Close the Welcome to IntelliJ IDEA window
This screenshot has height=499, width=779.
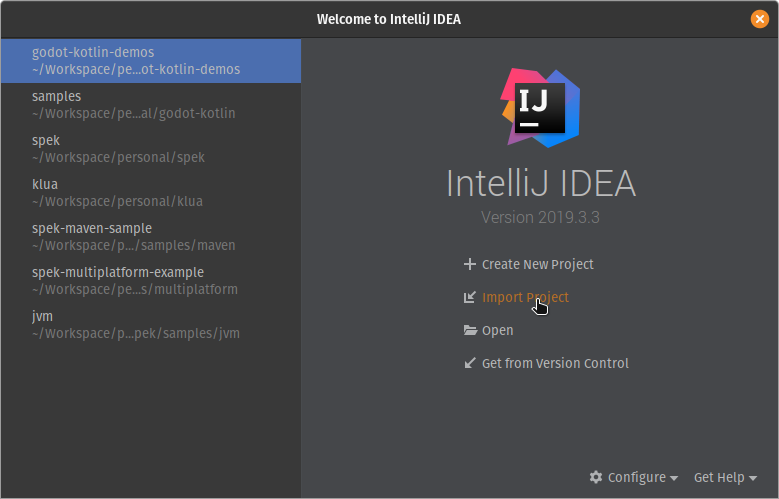[x=759, y=19]
